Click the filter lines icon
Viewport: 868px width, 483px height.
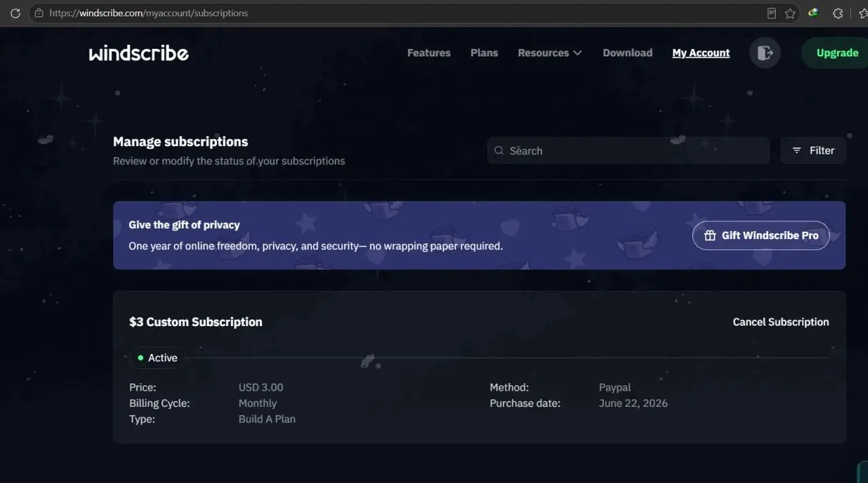(797, 151)
